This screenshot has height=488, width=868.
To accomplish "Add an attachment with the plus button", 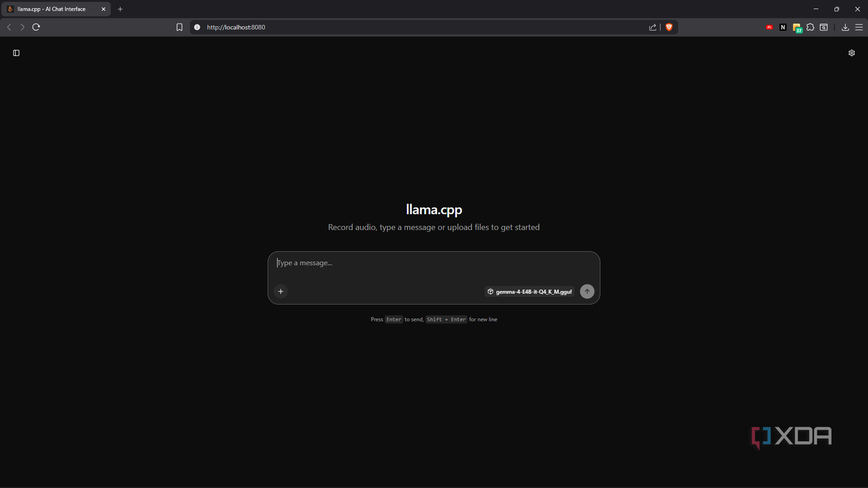I will coord(281,291).
